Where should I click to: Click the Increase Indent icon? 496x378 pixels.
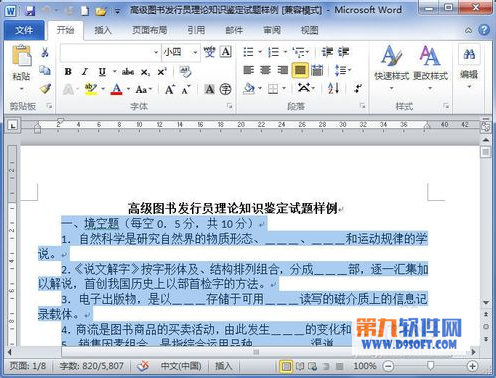tap(343, 52)
